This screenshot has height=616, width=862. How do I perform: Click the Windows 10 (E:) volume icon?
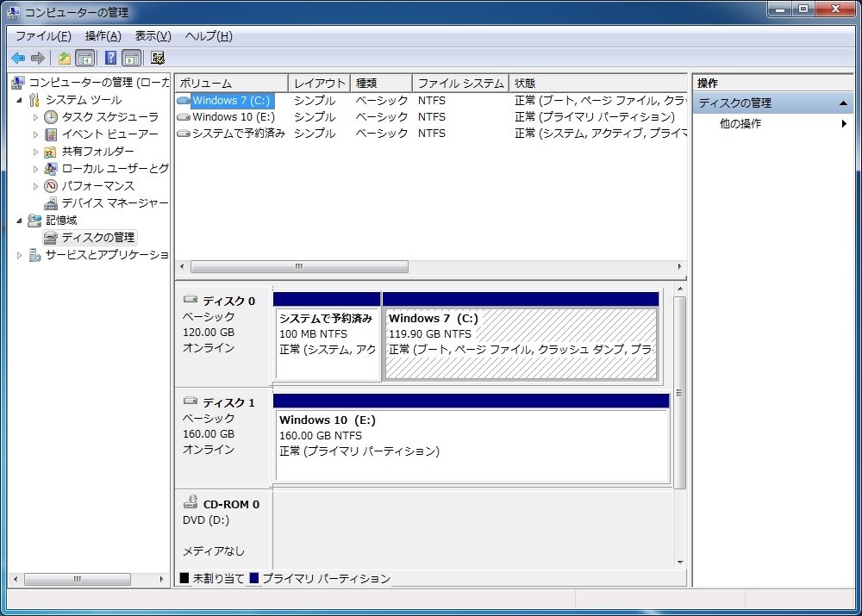pyautogui.click(x=184, y=117)
